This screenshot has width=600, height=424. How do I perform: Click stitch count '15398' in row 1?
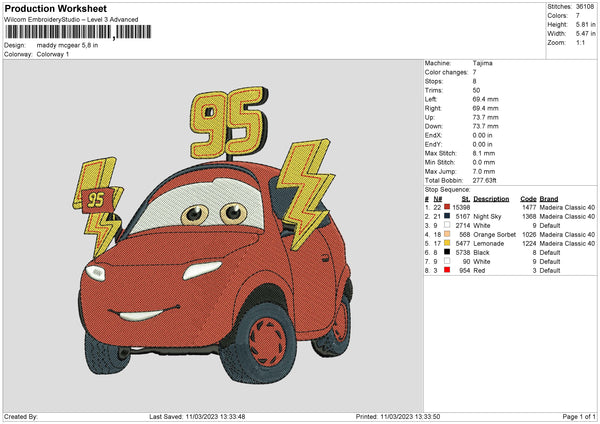(461, 207)
